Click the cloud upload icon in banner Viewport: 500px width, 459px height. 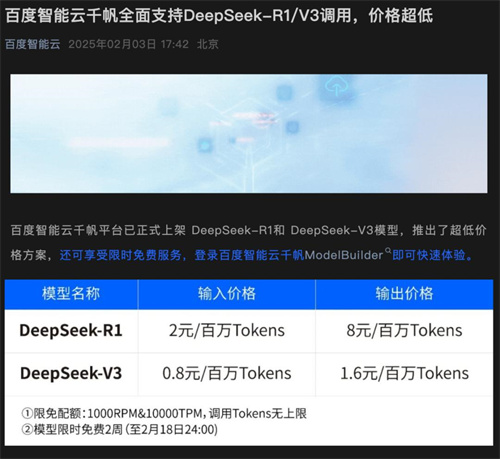coord(337,86)
